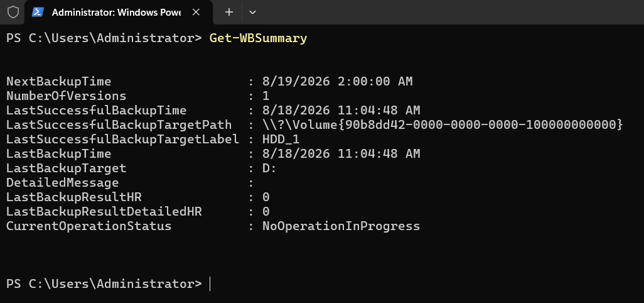Click the Volume GUID target path
Image resolution: width=644 pixels, height=303 pixels.
point(443,124)
